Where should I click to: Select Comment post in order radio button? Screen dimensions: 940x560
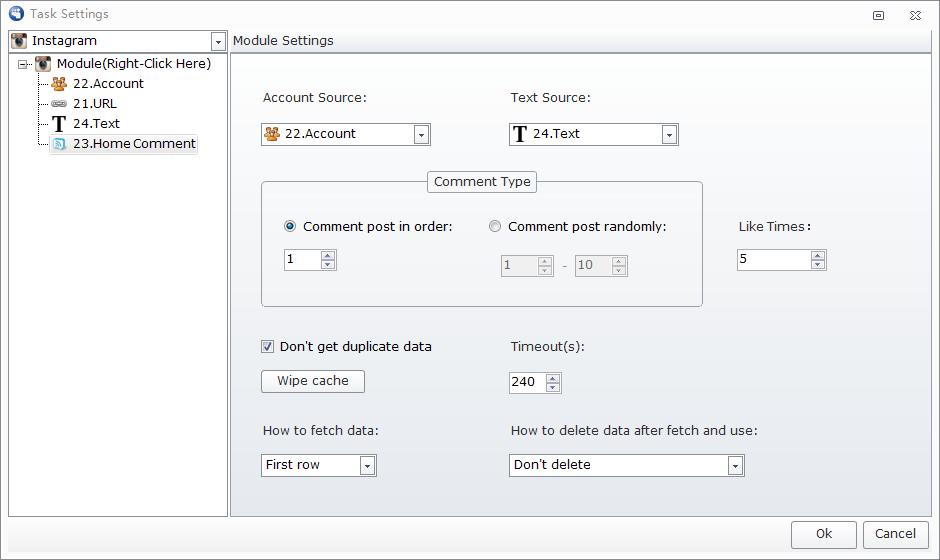[x=290, y=226]
